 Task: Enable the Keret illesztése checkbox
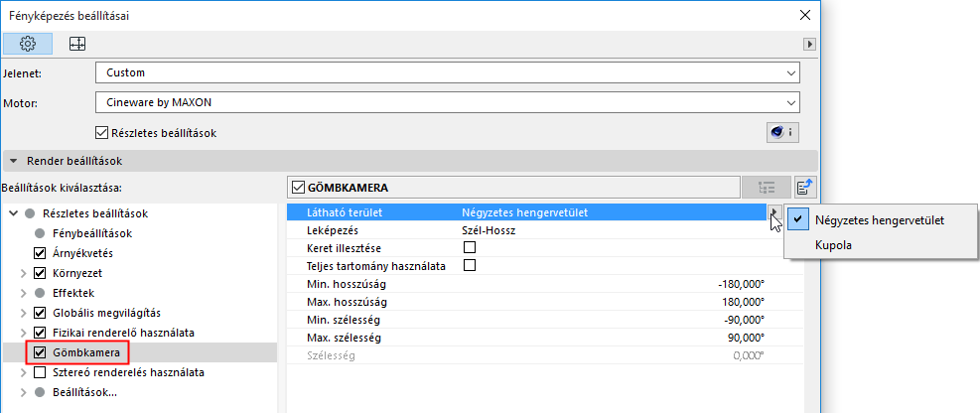pyautogui.click(x=470, y=247)
